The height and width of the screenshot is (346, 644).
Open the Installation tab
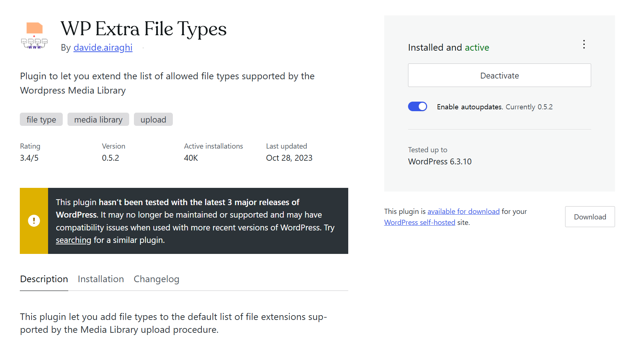101,279
